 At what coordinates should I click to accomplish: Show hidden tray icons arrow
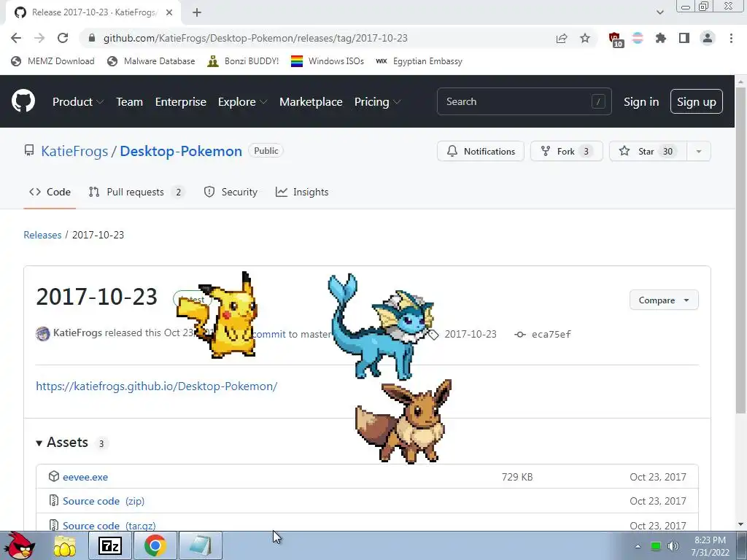638,546
